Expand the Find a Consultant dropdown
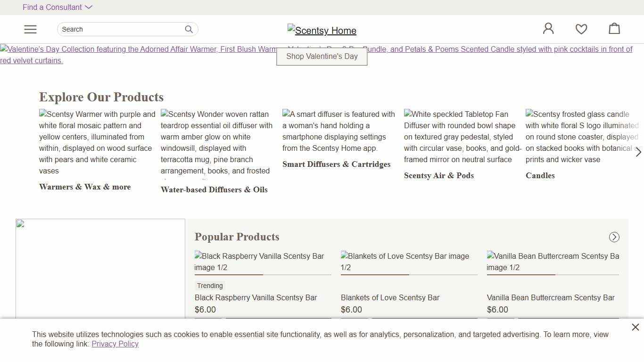This screenshot has height=362, width=644. click(x=58, y=7)
